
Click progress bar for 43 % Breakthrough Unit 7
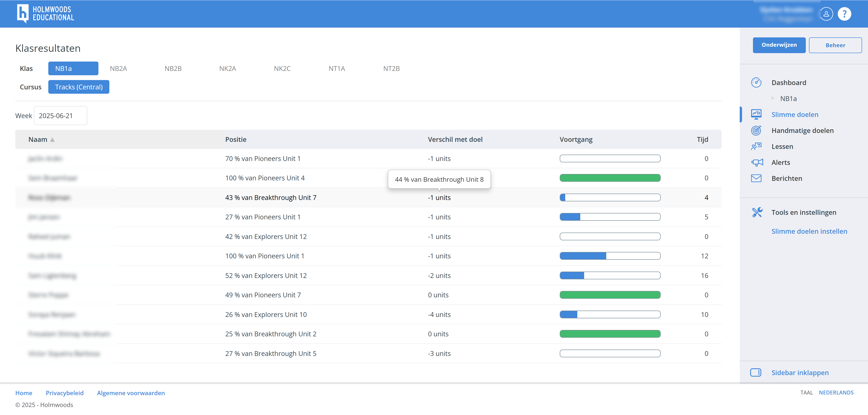(x=610, y=197)
